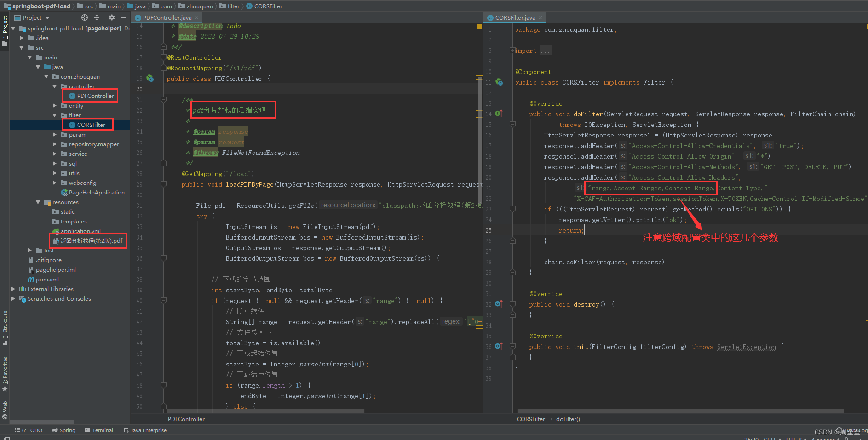This screenshot has height=440, width=868.
Task: Toggle the 1: Project side tab
Action: 5,31
